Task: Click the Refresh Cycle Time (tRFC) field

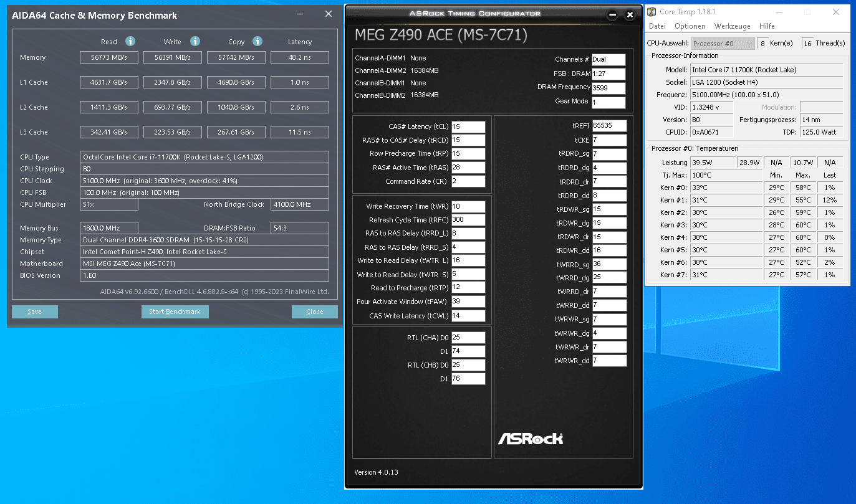Action: coord(468,220)
